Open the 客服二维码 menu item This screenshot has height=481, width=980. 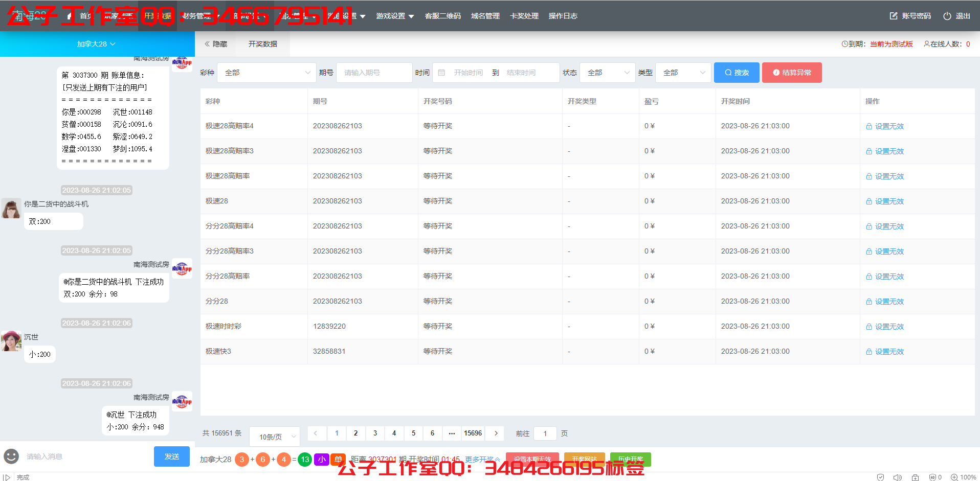(x=443, y=16)
